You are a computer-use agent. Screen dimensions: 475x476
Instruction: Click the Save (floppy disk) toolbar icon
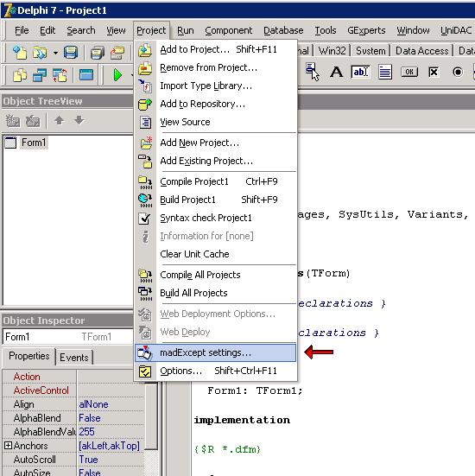[x=71, y=53]
